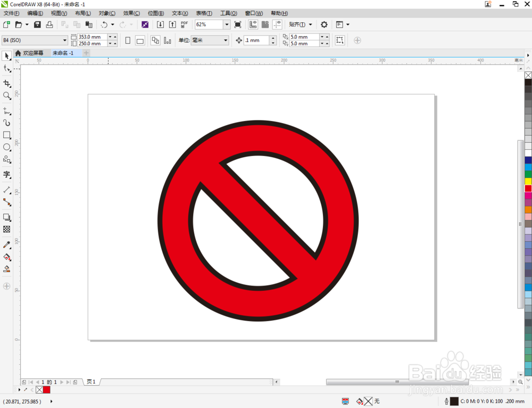Viewport: 532px width, 408px height.
Task: Toggle the rulers display button
Action: point(253,25)
